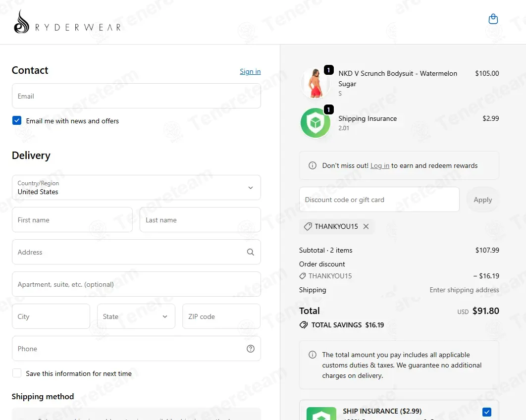Click Log in to earn rewards
Screen dimensions: 526x420
380,166
